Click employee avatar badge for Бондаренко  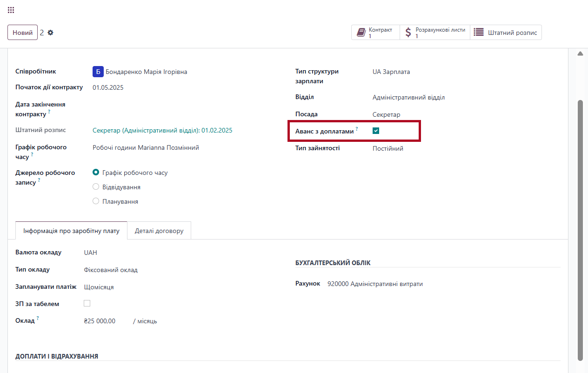(98, 72)
